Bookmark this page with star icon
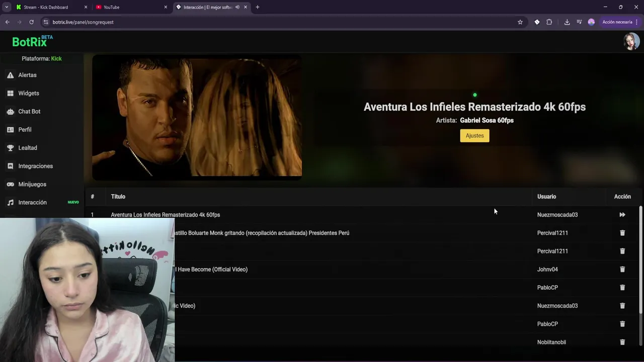This screenshot has width=644, height=362. [x=520, y=22]
